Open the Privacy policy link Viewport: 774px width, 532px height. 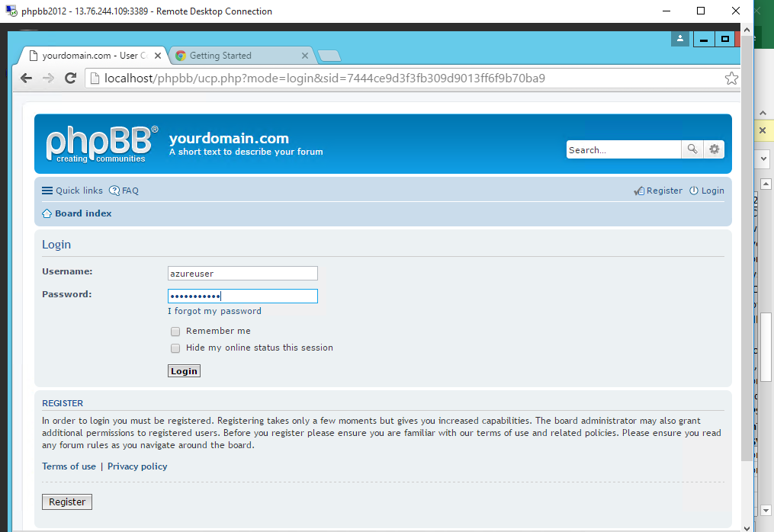(137, 466)
